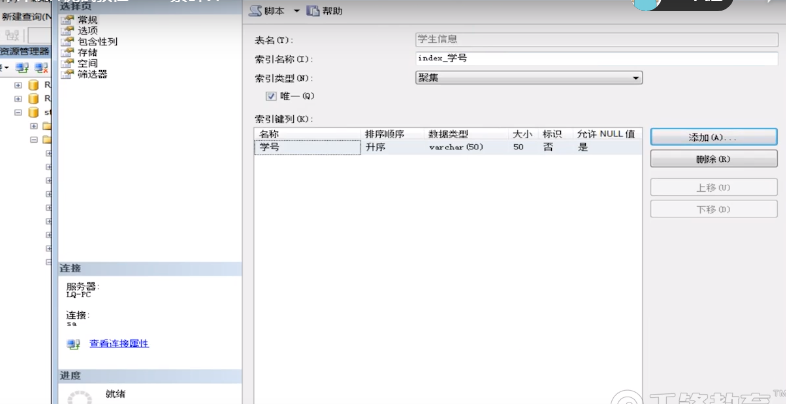This screenshot has height=404, width=786.
Task: Click the varchar(50) data type cell
Action: 466,147
